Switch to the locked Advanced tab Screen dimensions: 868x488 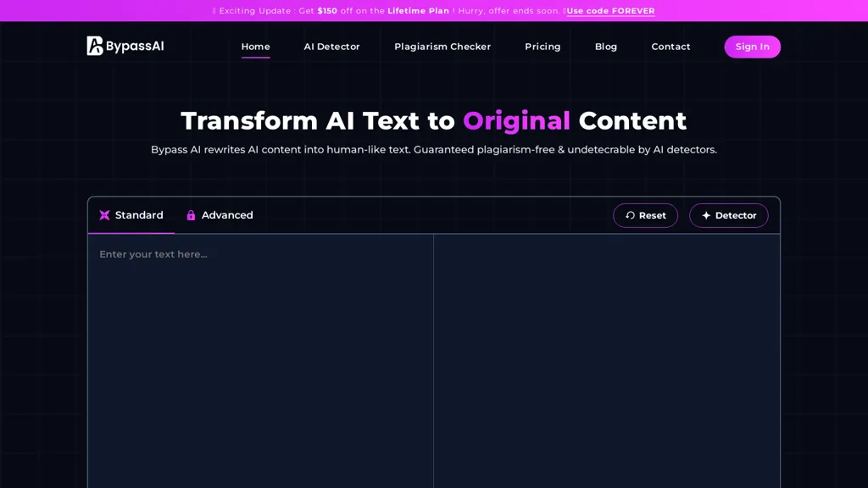[220, 215]
